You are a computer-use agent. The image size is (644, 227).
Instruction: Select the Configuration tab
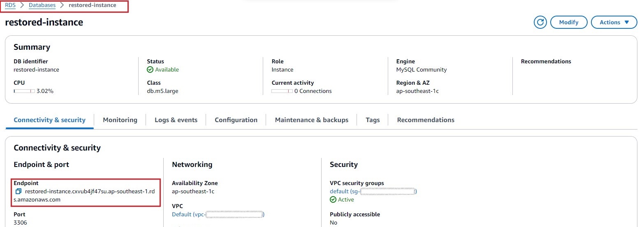coord(236,120)
